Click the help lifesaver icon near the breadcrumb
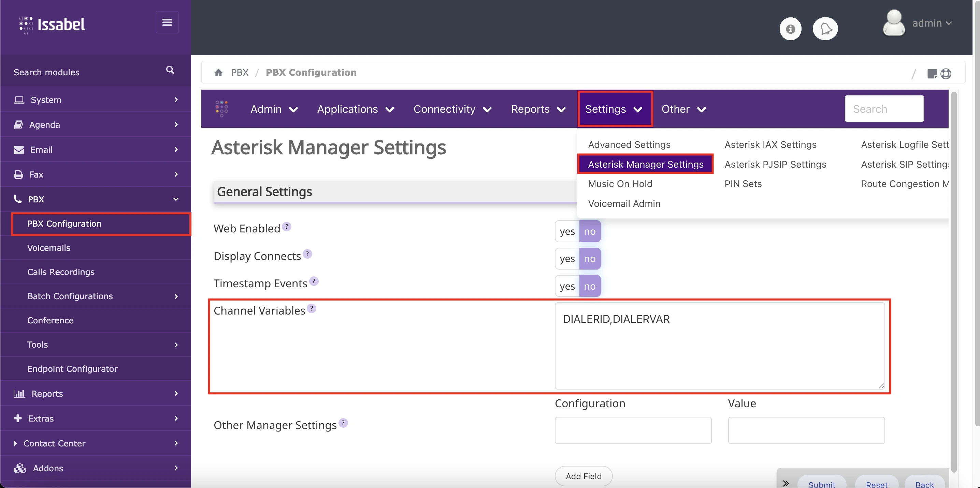980x488 pixels. [x=947, y=73]
